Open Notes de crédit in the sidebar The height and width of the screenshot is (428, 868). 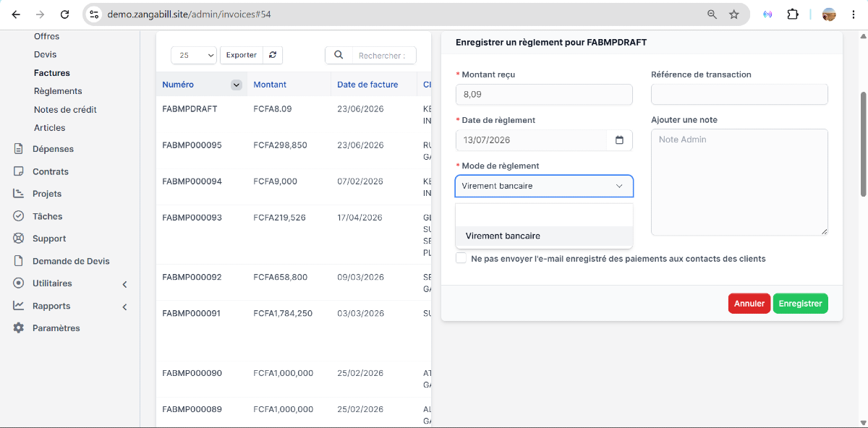65,110
